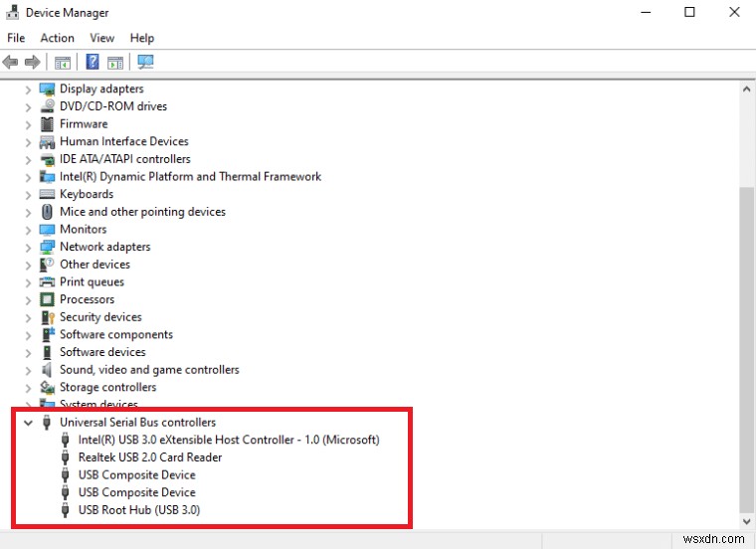Click the Display adapters icon

tap(48, 90)
